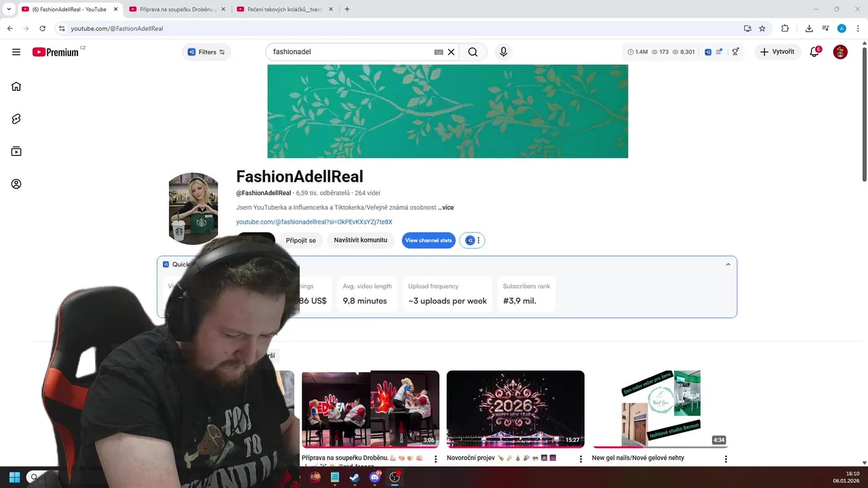Click Navštívit komunitu button
Viewport: 868px width, 488px height.
pos(361,241)
